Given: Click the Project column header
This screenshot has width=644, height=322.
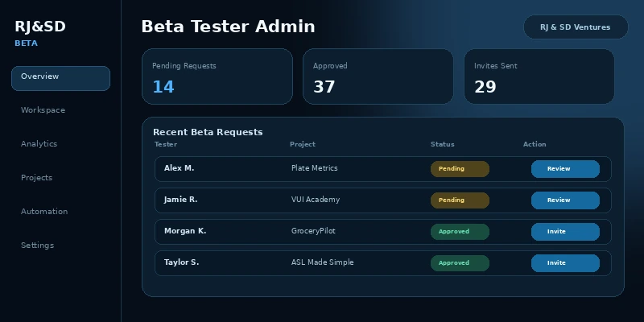Looking at the screenshot, I should coord(303,144).
